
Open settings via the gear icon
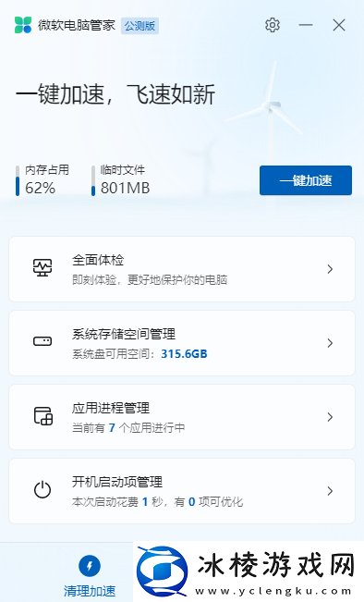coord(273,25)
